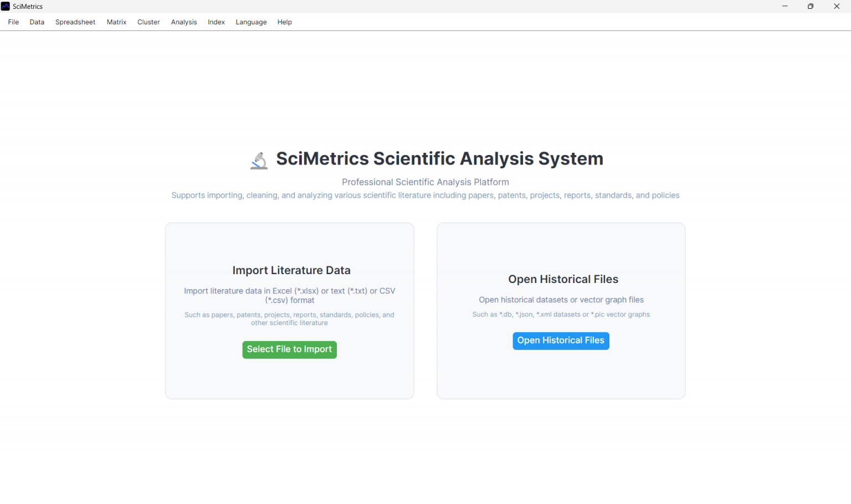This screenshot has height=504, width=851.
Task: Click the Open Historical Files button
Action: 560,341
